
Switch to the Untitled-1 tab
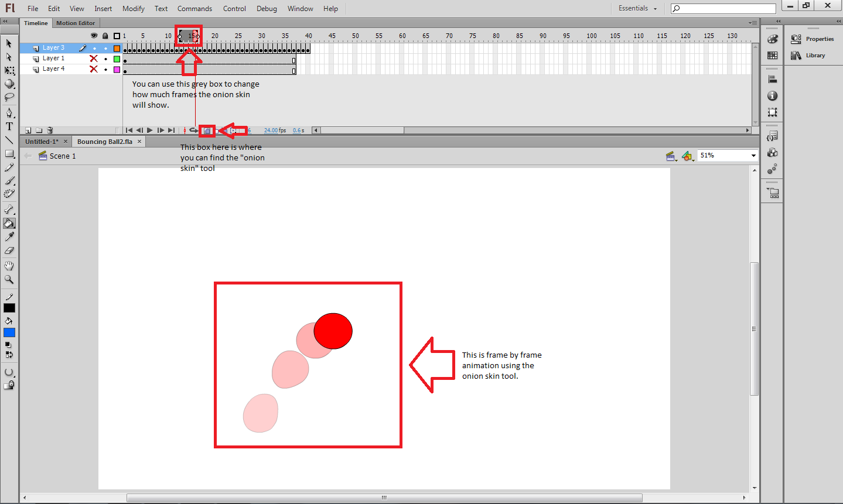(41, 141)
